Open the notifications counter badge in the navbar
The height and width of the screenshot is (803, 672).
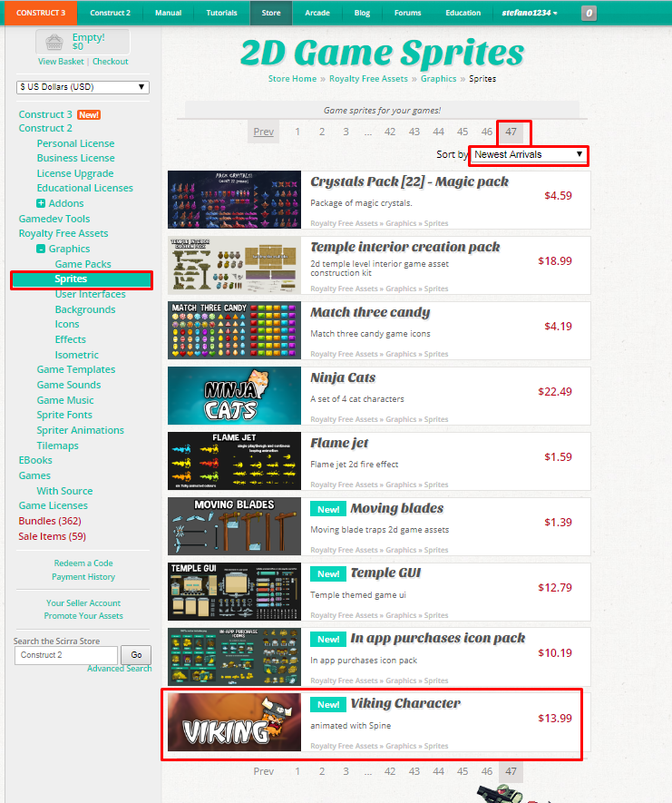pos(589,13)
